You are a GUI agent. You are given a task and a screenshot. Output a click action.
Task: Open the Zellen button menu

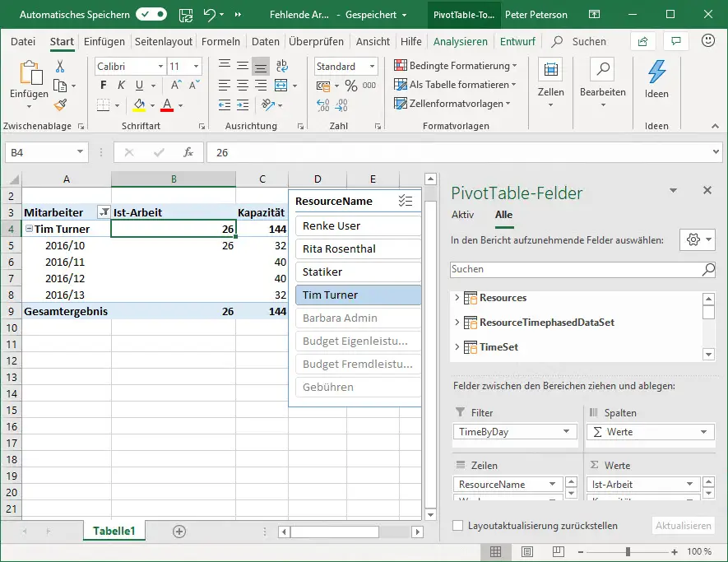pyautogui.click(x=550, y=84)
